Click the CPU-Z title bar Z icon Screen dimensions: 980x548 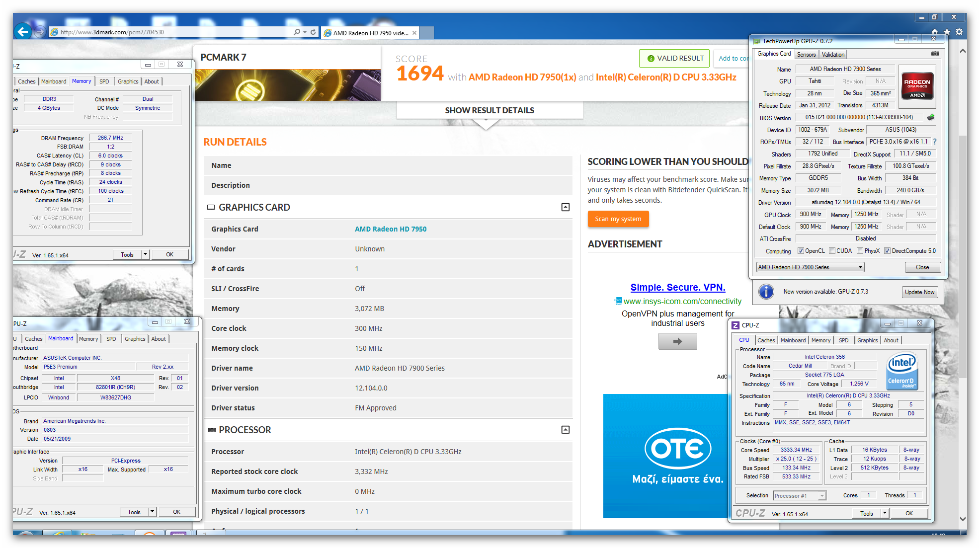[x=735, y=325]
